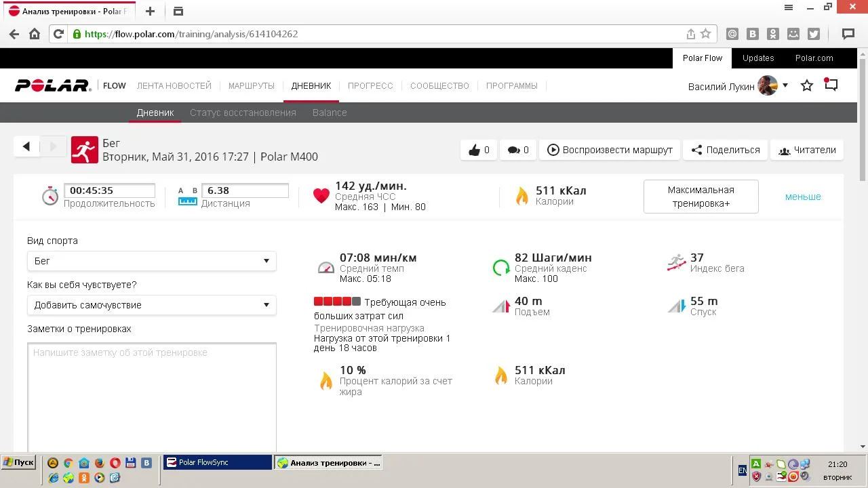Open Polar FlowSync in the taskbar
The width and height of the screenshot is (868, 488).
[217, 462]
